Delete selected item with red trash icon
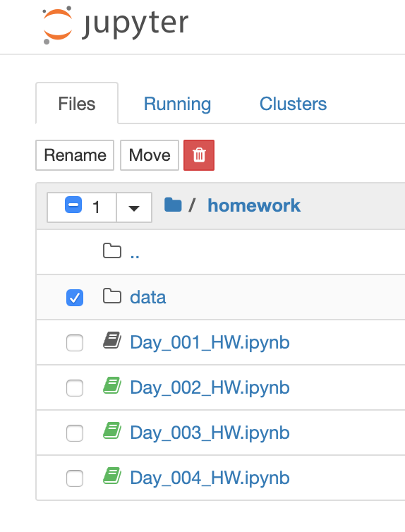The width and height of the screenshot is (405, 532). pos(199,155)
